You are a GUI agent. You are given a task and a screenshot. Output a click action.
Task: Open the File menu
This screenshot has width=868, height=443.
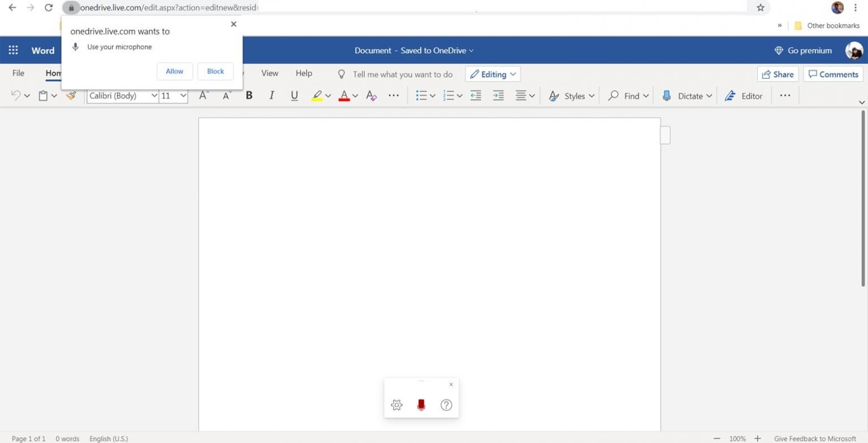[18, 73]
